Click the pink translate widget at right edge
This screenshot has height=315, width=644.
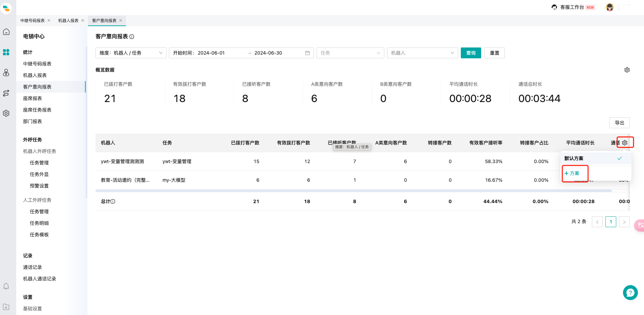640,225
